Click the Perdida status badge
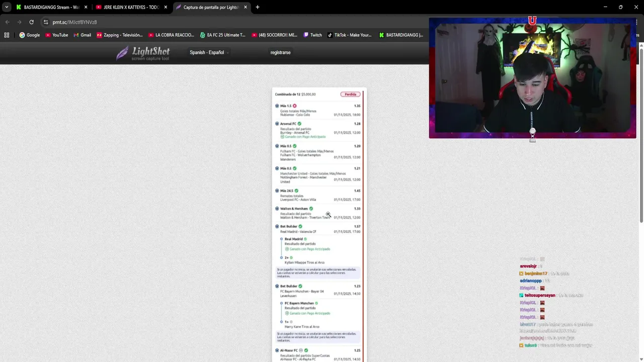Image resolution: width=644 pixels, height=362 pixels. click(350, 94)
